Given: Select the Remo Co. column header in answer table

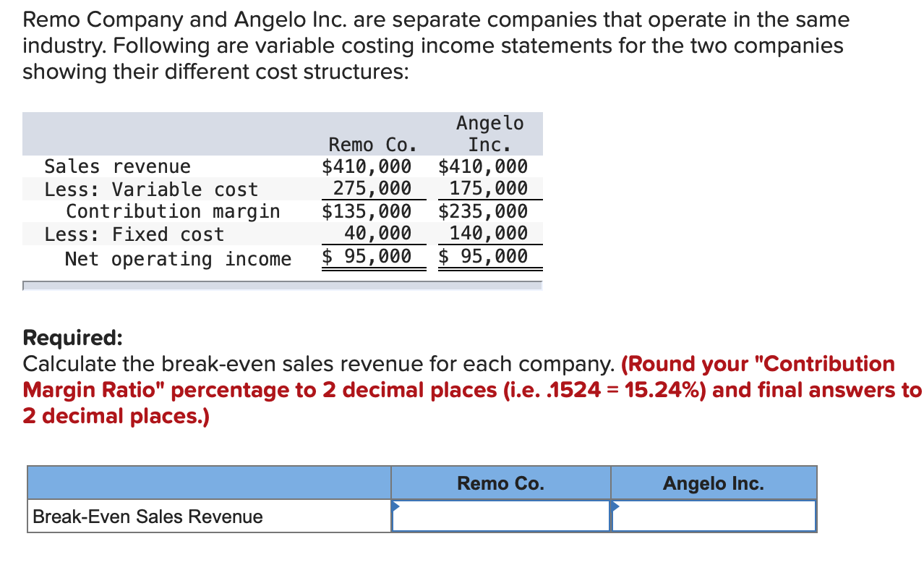Looking at the screenshot, I should (x=500, y=483).
